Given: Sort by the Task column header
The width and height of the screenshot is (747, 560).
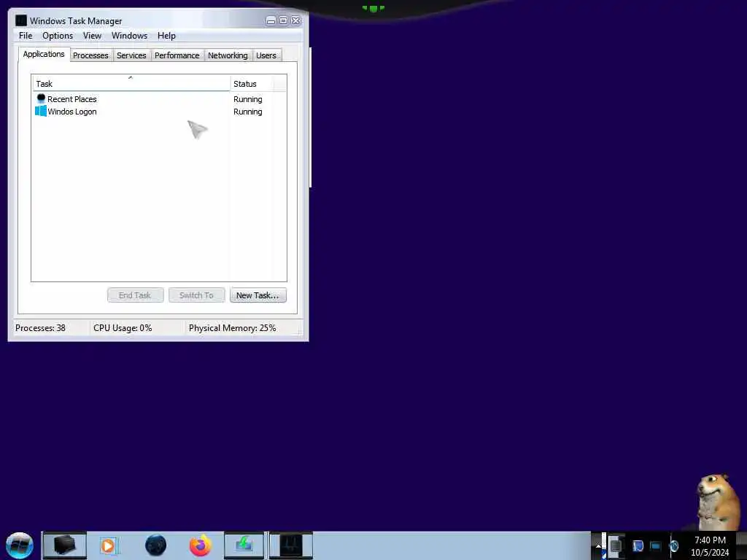Looking at the screenshot, I should pyautogui.click(x=131, y=83).
